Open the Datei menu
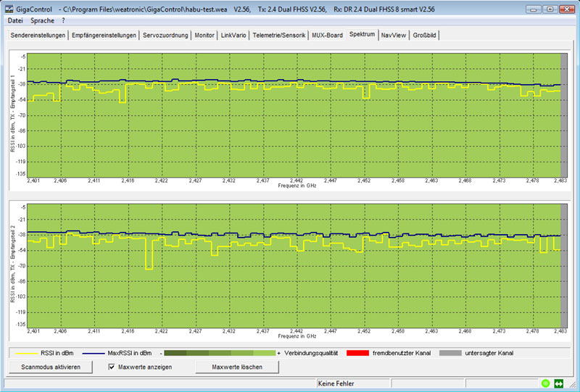This screenshot has height=392, width=580. (15, 21)
